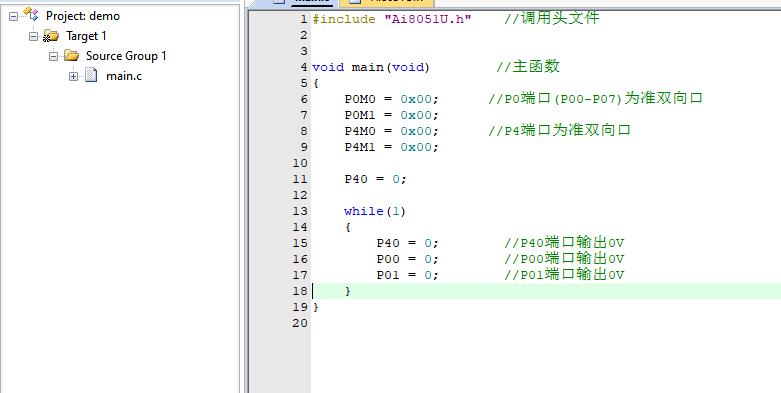
Task: Click the closing brace on highlighted line 18
Action: (348, 291)
